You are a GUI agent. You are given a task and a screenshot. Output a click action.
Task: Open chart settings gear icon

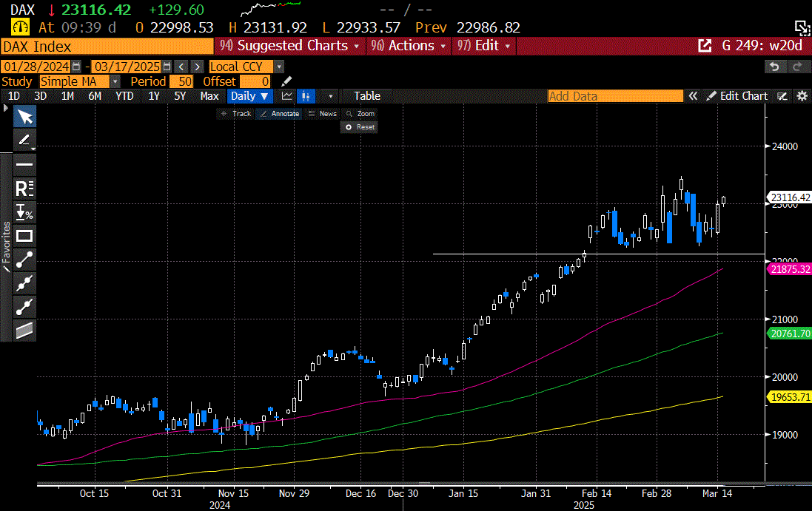pyautogui.click(x=802, y=95)
